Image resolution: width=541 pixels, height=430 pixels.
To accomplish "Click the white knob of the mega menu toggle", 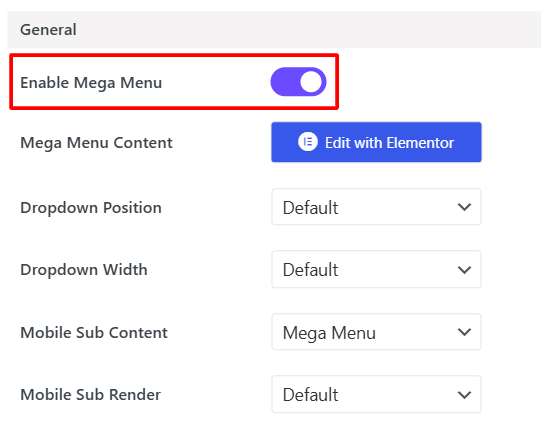I will [311, 82].
